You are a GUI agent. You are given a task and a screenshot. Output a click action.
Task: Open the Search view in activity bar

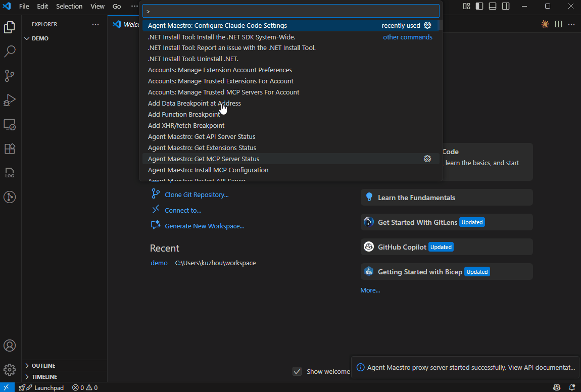tap(10, 52)
